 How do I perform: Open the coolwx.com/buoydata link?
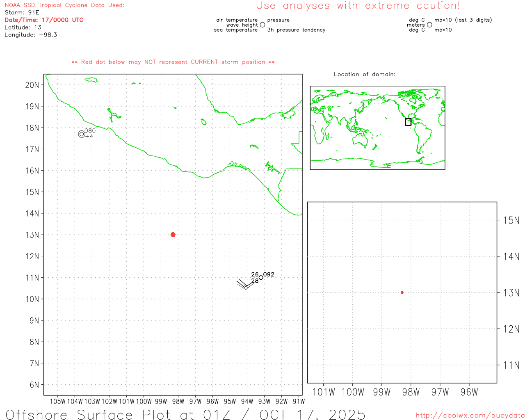tap(470, 415)
